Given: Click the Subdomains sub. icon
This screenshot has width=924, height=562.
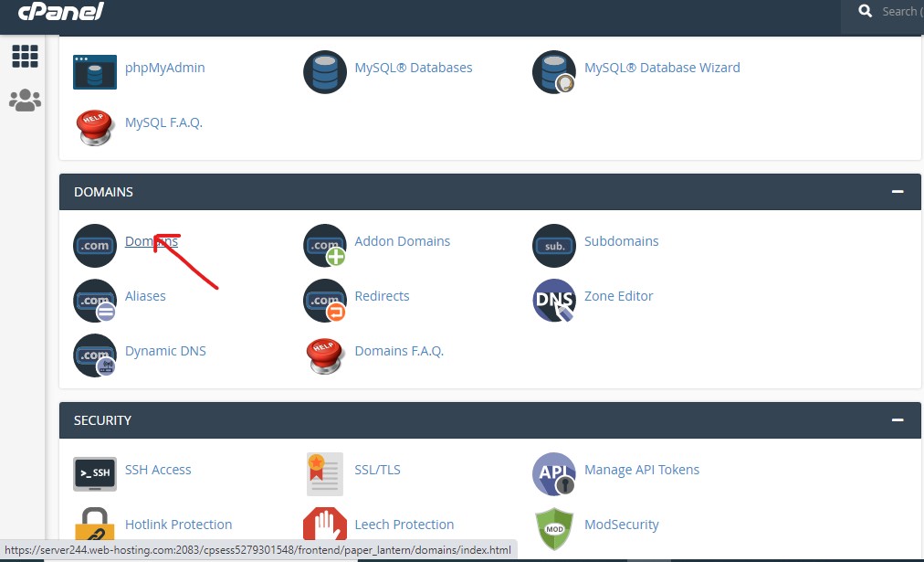Looking at the screenshot, I should point(554,245).
